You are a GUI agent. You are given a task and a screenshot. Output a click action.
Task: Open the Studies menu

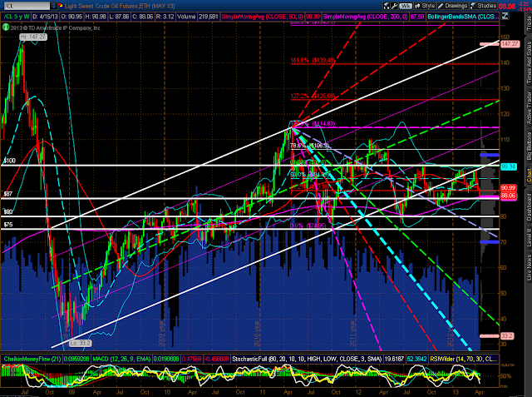click(x=484, y=6)
